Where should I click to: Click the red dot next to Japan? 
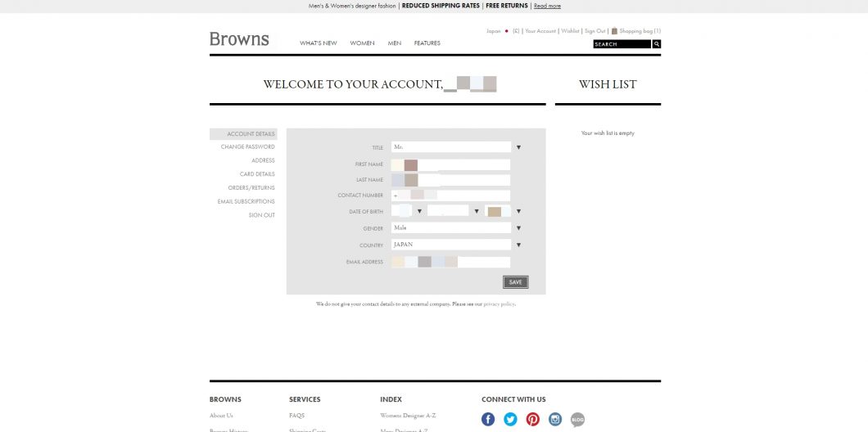pos(507,31)
